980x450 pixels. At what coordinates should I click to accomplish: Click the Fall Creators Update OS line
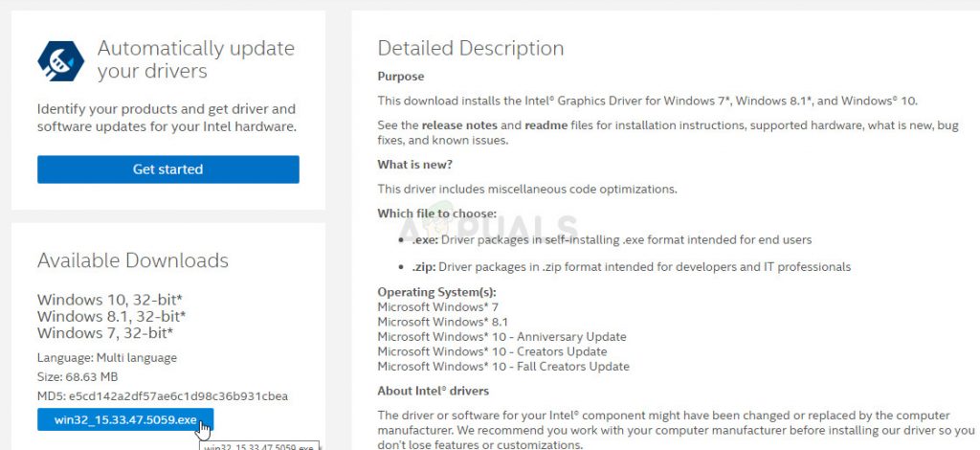pyautogui.click(x=503, y=367)
